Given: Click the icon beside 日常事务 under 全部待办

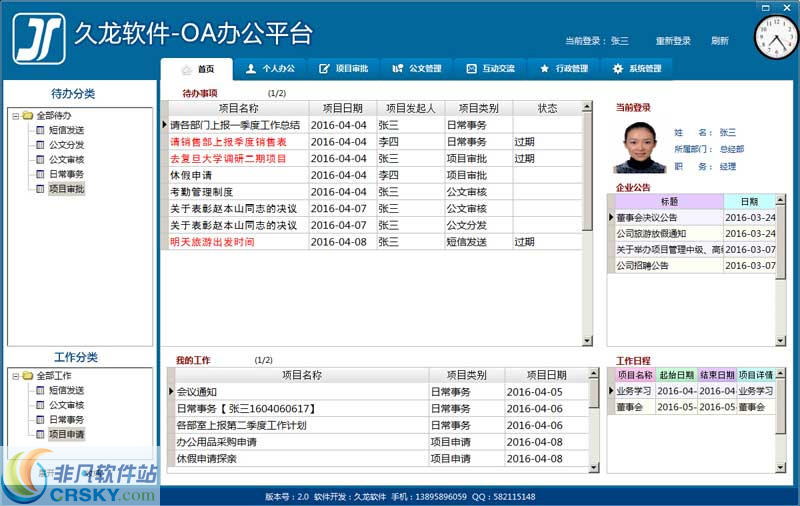Looking at the screenshot, I should point(40,174).
